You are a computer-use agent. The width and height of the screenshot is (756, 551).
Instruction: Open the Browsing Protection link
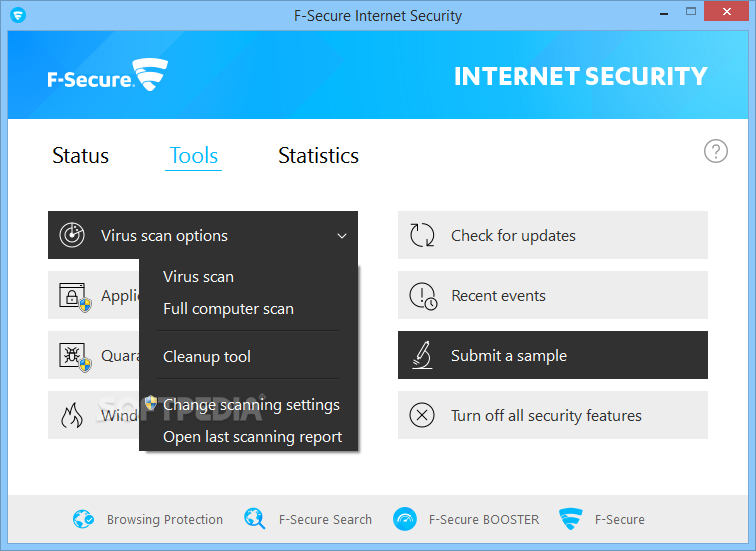click(x=148, y=519)
